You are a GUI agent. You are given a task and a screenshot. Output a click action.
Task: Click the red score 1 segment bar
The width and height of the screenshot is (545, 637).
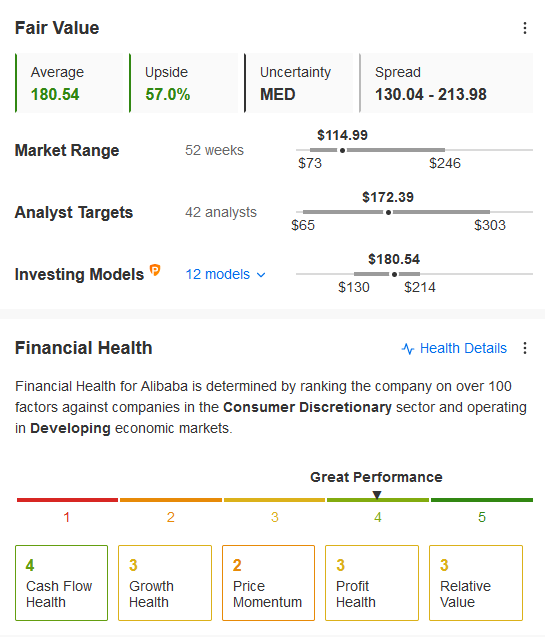67,500
